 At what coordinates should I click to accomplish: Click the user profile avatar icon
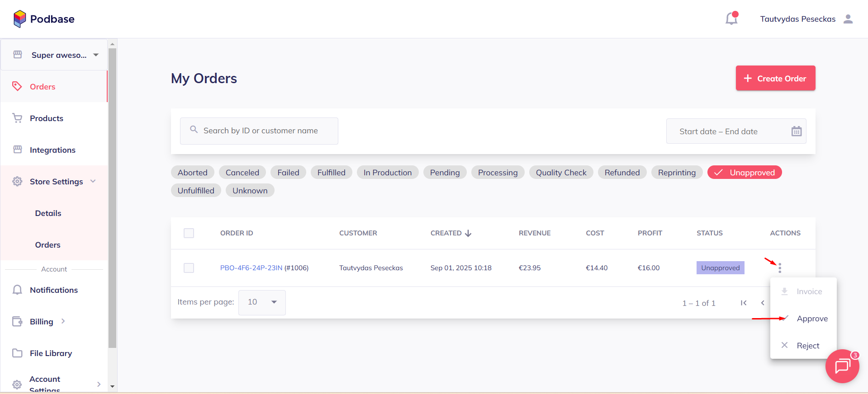(848, 19)
